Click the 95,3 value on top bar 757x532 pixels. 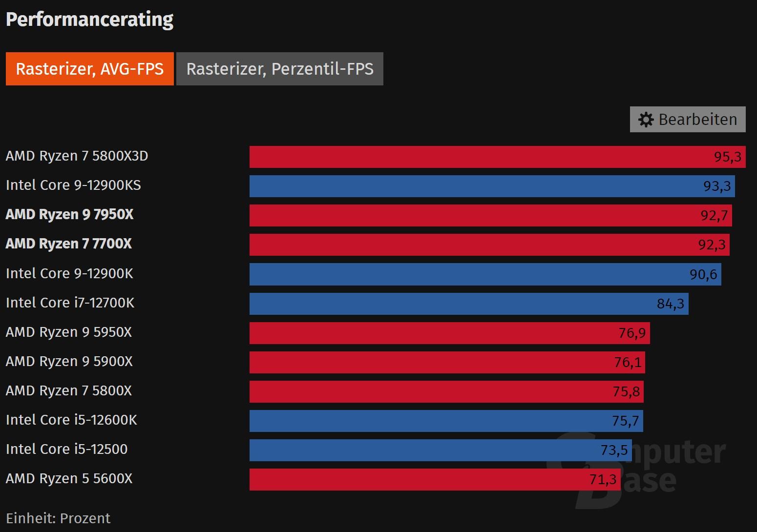728,157
